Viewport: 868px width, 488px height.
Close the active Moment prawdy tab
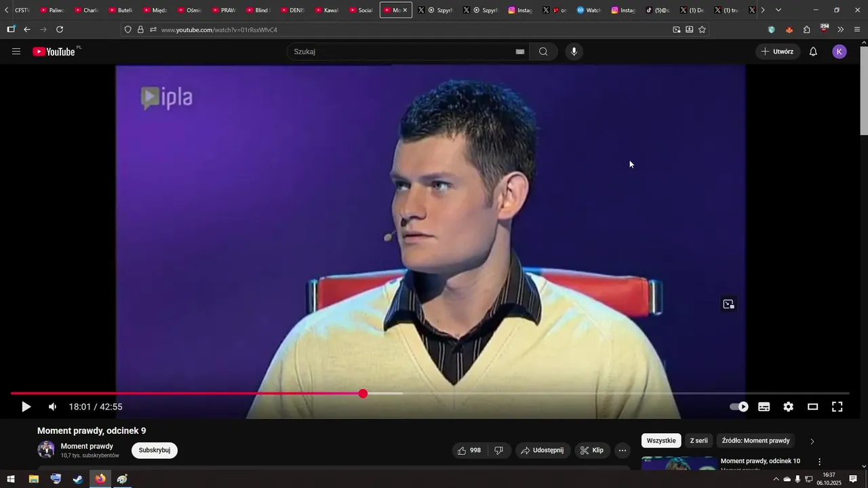(405, 10)
